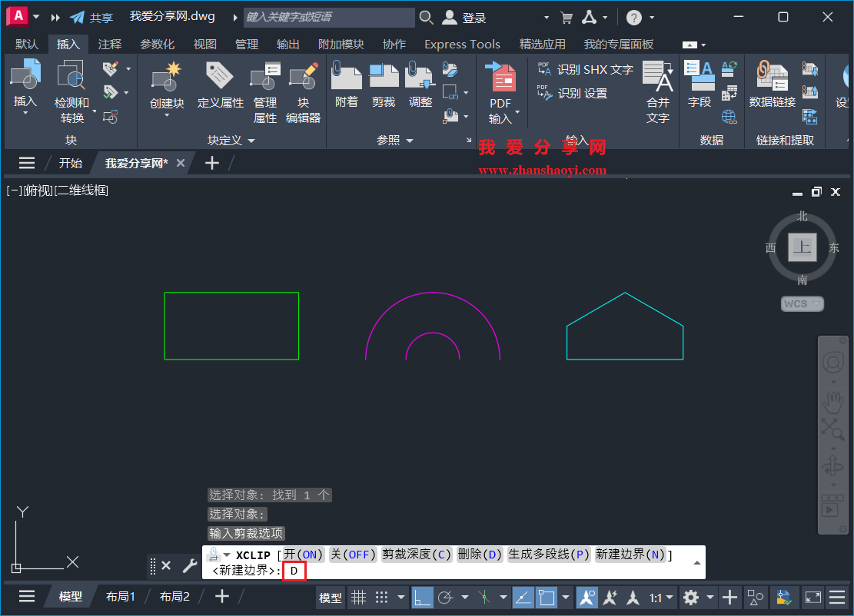Switch to the Express Tools ribbon tab
This screenshot has width=854, height=616.
pyautogui.click(x=462, y=44)
